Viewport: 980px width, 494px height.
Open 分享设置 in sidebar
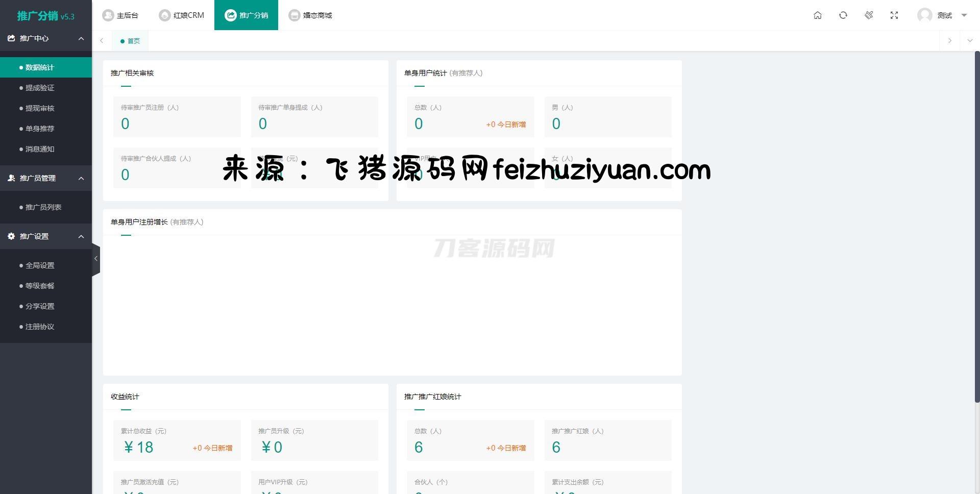46,306
